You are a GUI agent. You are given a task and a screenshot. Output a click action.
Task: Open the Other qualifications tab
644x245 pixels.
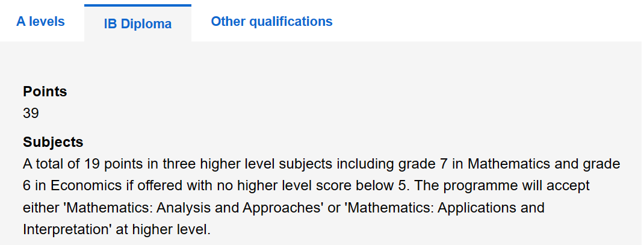[271, 22]
